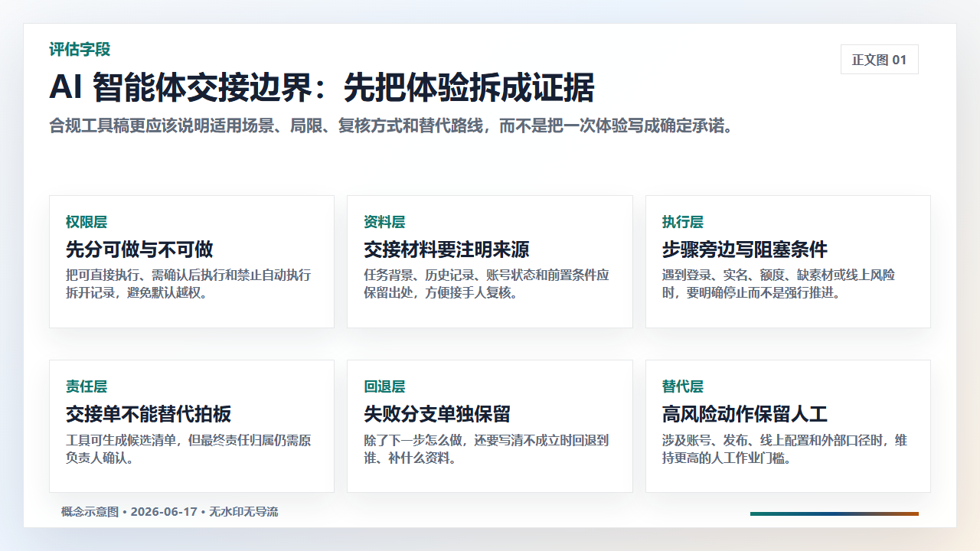Click the heading 交接单不能替代拍板
The height and width of the screenshot is (551, 980).
(149, 415)
